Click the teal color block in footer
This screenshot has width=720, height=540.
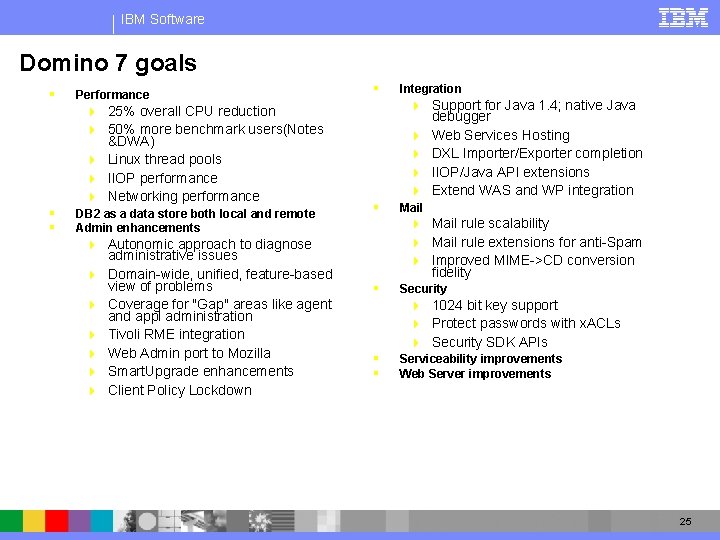point(101,521)
